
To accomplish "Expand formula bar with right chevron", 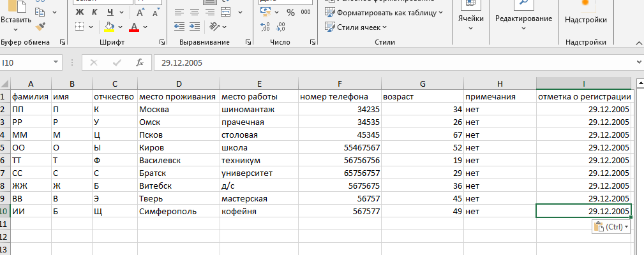I will coord(639,62).
